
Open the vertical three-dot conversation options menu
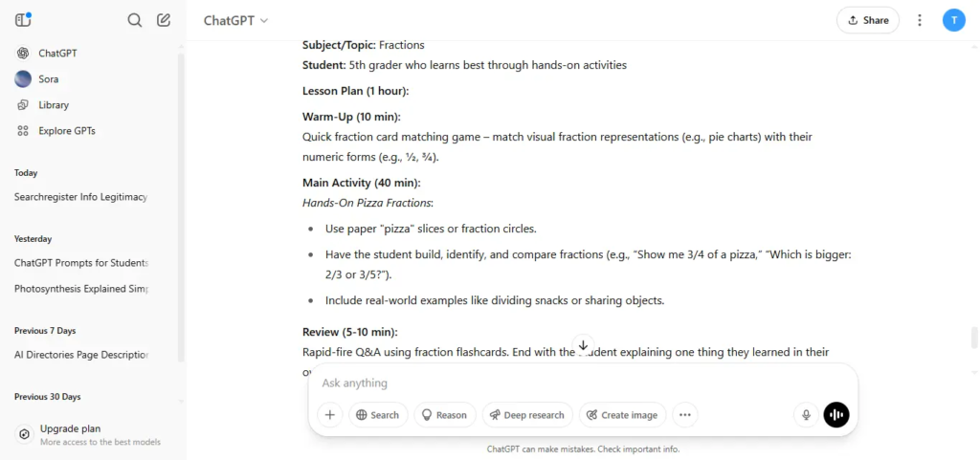pyautogui.click(x=920, y=21)
